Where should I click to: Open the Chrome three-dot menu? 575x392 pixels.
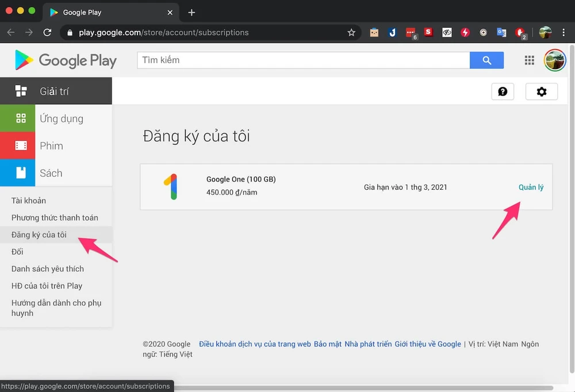click(x=563, y=32)
